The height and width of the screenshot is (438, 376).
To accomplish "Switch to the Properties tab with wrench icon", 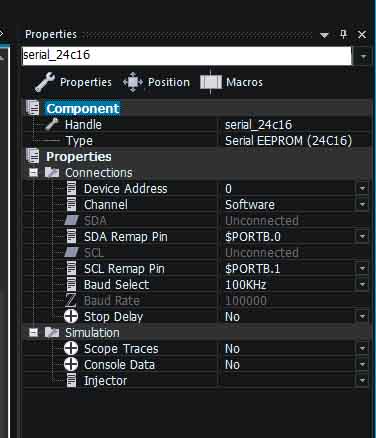I will (73, 82).
